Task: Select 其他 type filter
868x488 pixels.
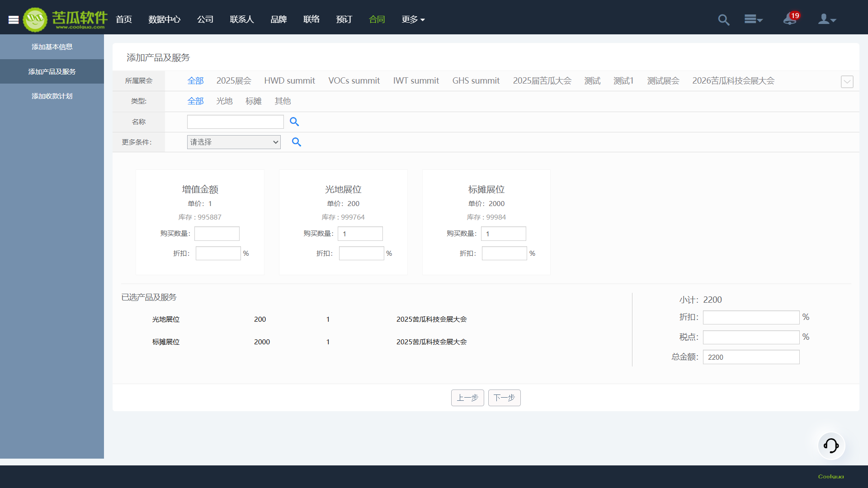Action: tap(283, 101)
